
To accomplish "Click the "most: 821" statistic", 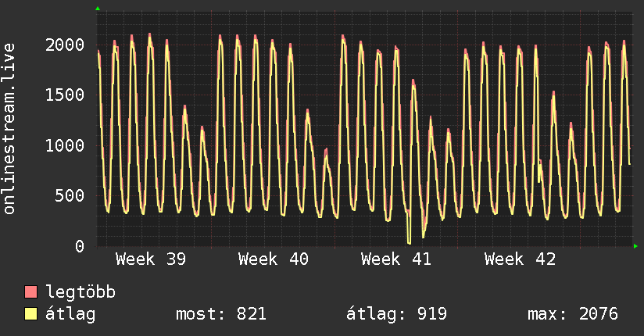I will 220,314.
